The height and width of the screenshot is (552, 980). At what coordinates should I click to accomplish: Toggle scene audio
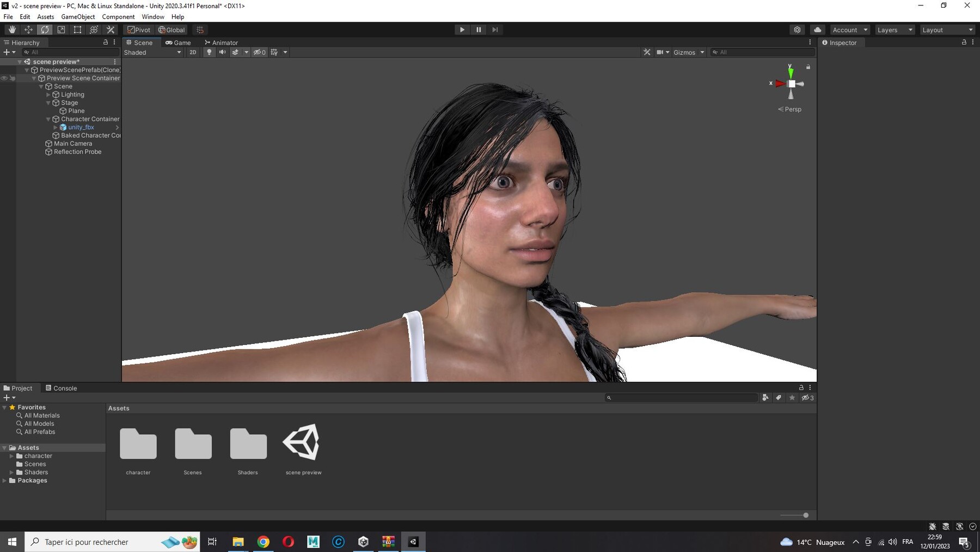(222, 52)
